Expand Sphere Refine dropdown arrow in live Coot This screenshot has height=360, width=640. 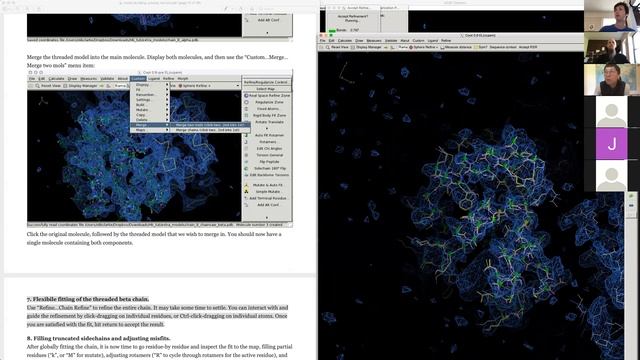click(437, 47)
